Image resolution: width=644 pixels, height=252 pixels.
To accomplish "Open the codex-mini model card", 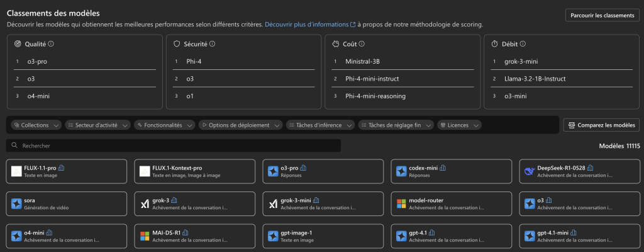I will coord(451,171).
